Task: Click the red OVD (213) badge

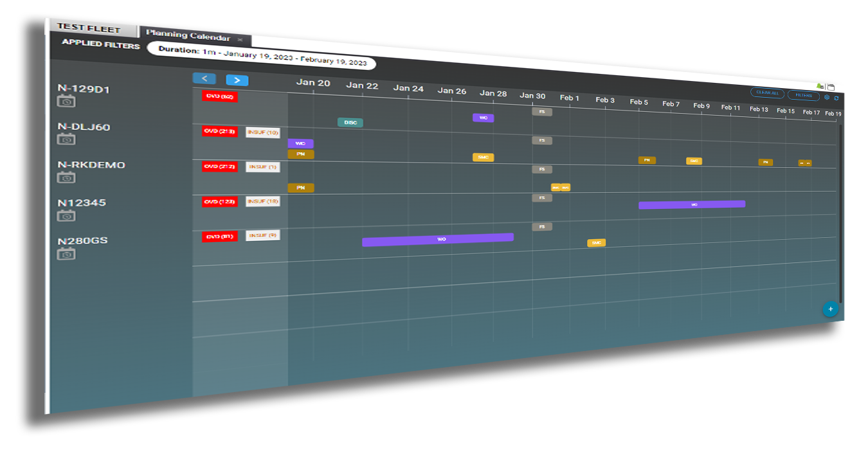Action: pyautogui.click(x=220, y=132)
